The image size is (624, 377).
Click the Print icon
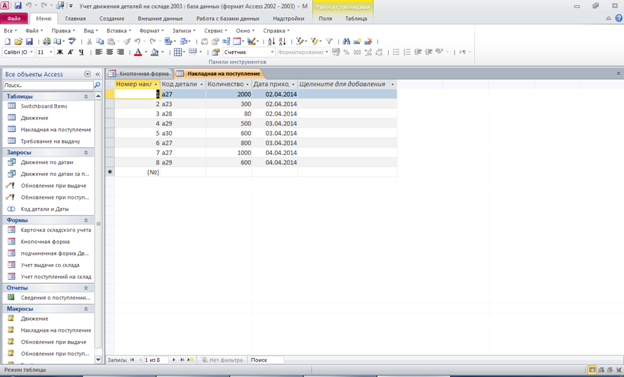(47, 41)
